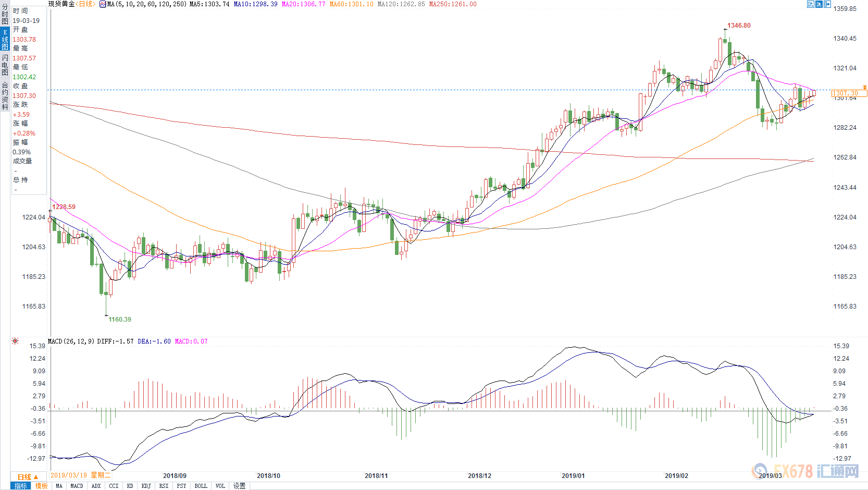Click the MA indicator chart icon
This screenshot has height=490, width=868.
pos(103,4)
